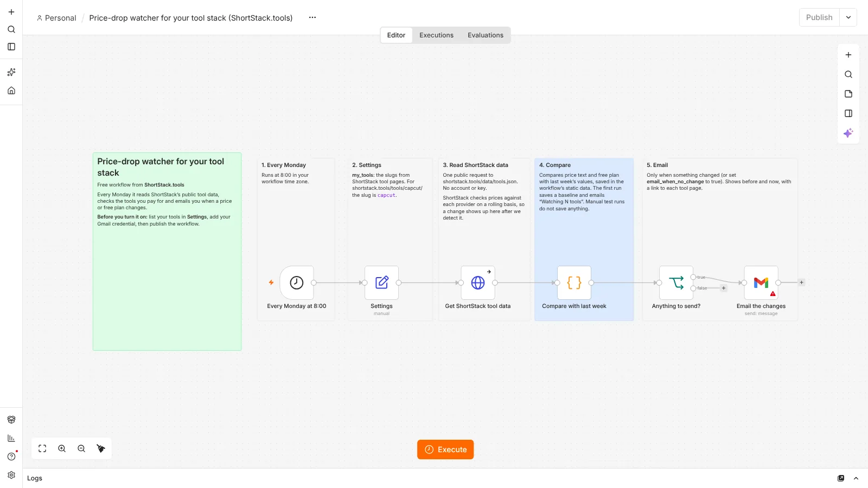
Task: Switch to the Executions tab
Action: 436,35
